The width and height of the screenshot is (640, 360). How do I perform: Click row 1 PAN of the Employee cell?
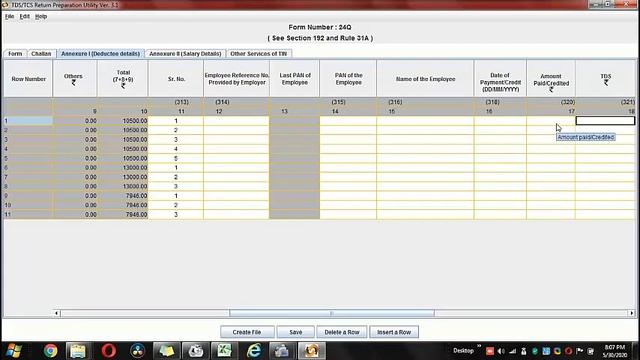pos(348,121)
